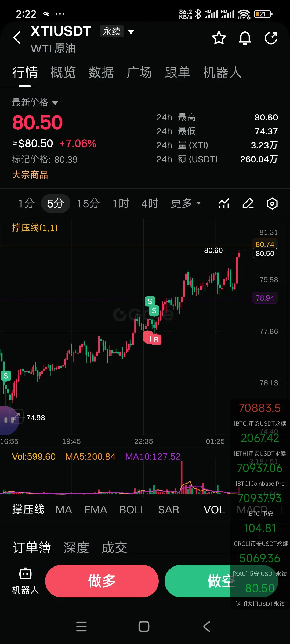
Task: Open floating ticker BTC 70883.5 币安USDT永续
Action: tap(260, 414)
